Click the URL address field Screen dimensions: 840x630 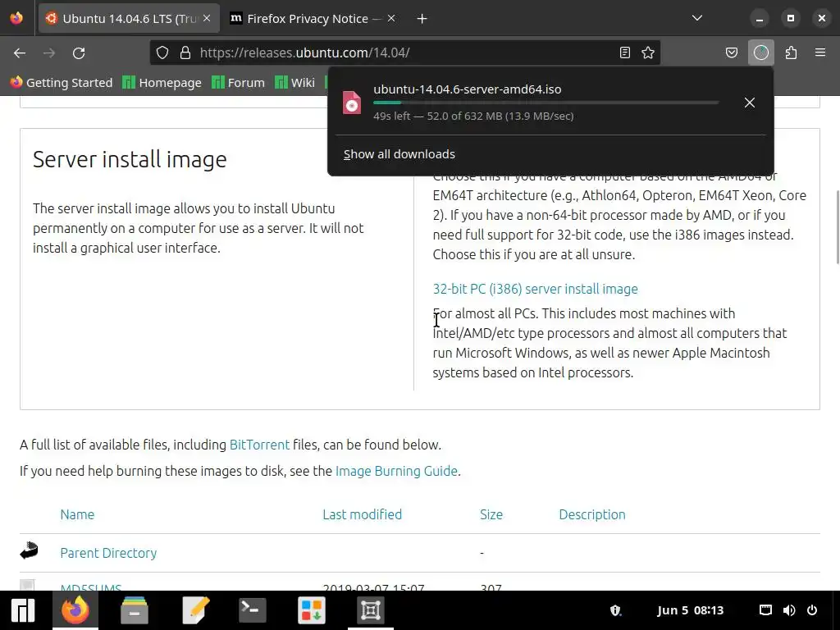[x=404, y=52]
